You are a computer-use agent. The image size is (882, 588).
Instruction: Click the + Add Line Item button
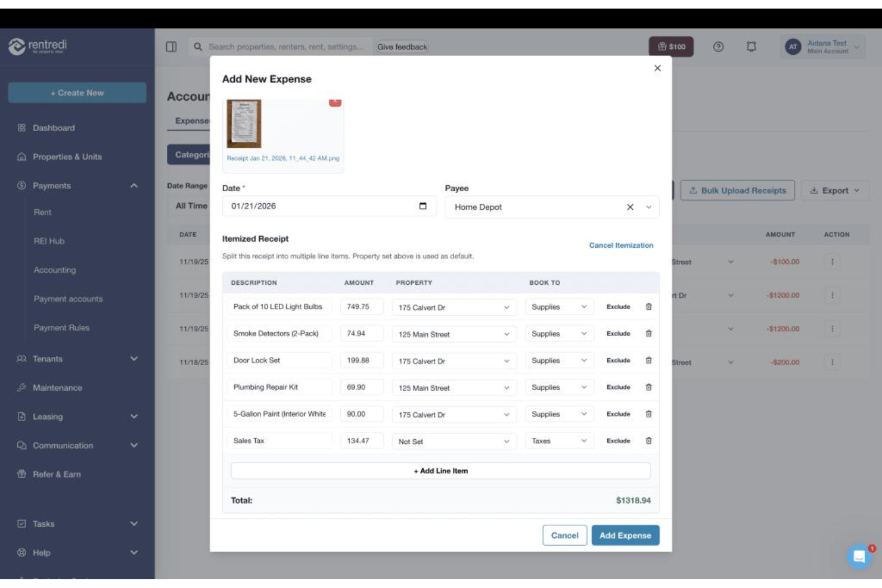tap(440, 471)
